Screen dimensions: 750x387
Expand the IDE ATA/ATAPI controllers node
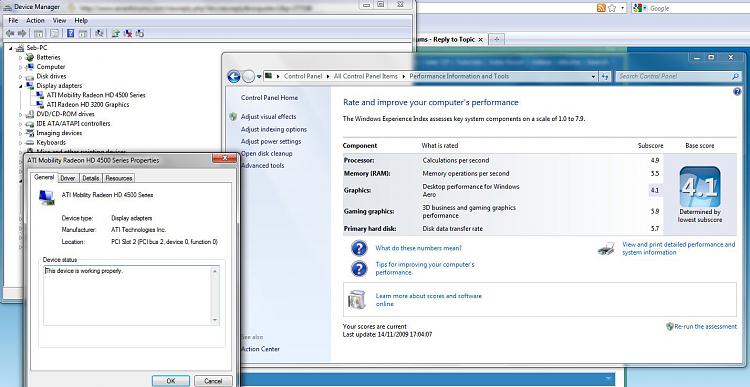pyautogui.click(x=21, y=124)
